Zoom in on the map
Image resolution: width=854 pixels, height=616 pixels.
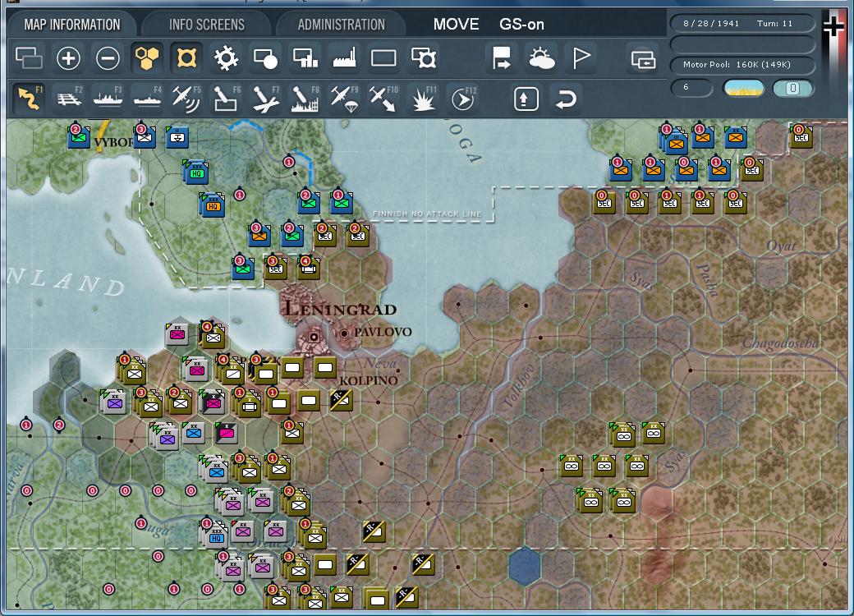(69, 59)
